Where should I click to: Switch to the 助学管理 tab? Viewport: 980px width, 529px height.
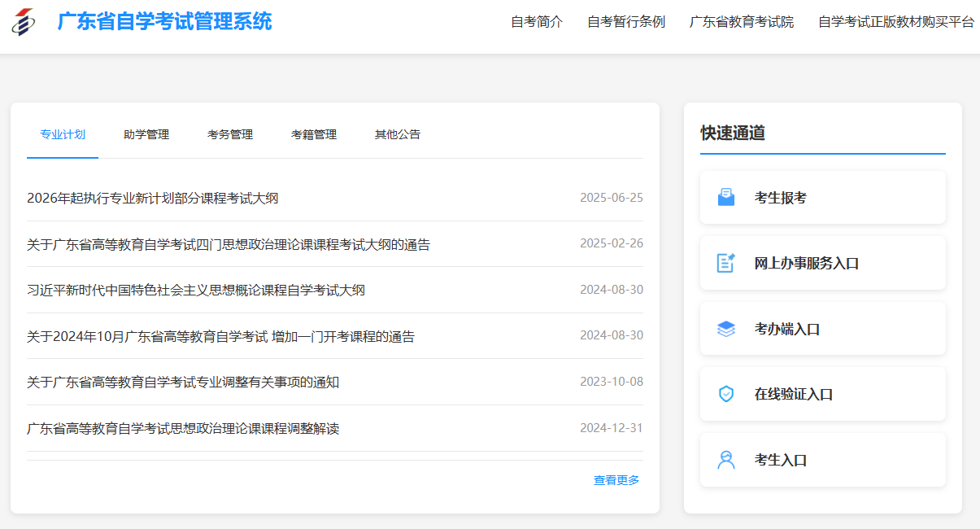(146, 135)
